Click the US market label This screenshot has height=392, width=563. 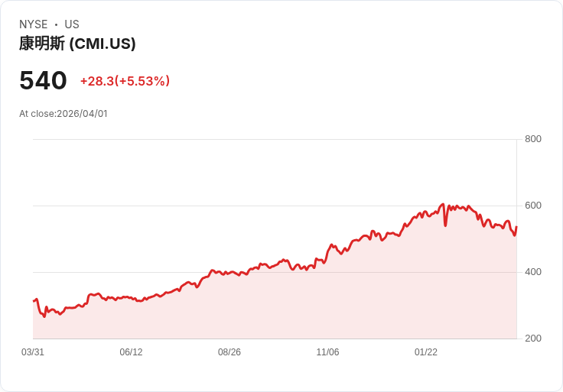(x=72, y=24)
